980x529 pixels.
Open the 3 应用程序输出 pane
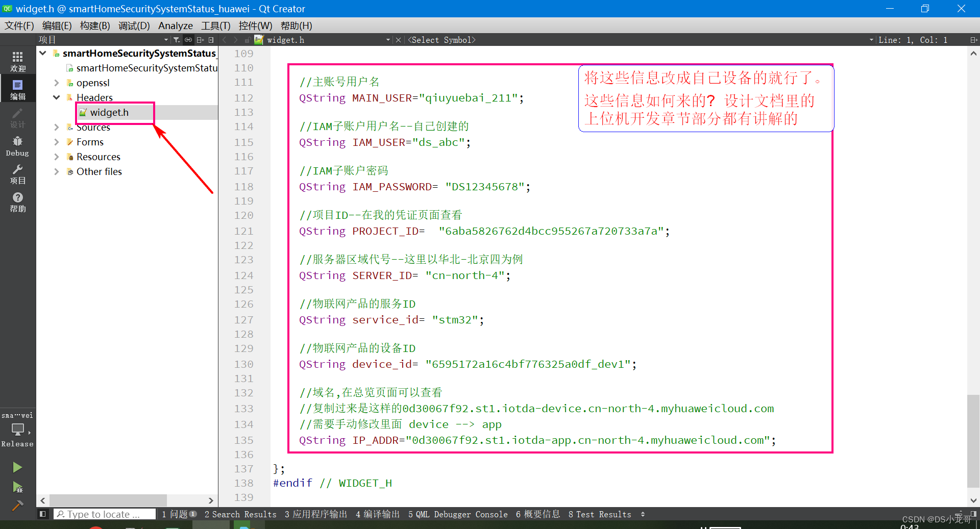point(316,514)
